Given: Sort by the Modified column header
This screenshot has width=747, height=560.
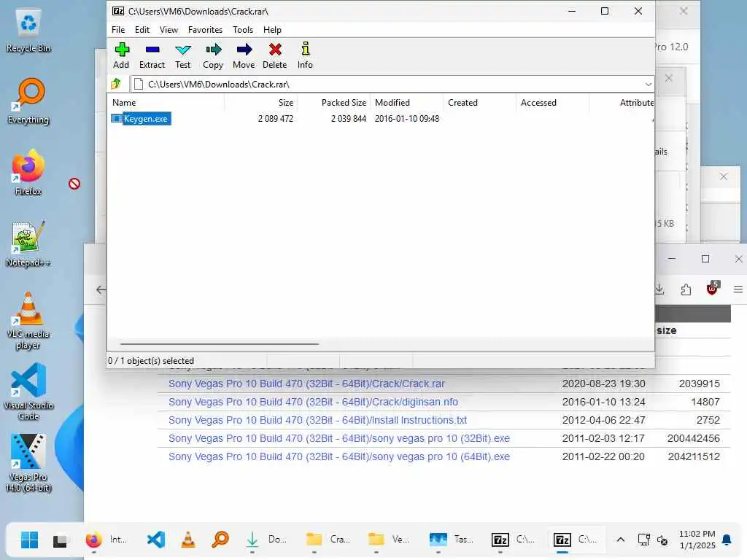Looking at the screenshot, I should pyautogui.click(x=407, y=102).
